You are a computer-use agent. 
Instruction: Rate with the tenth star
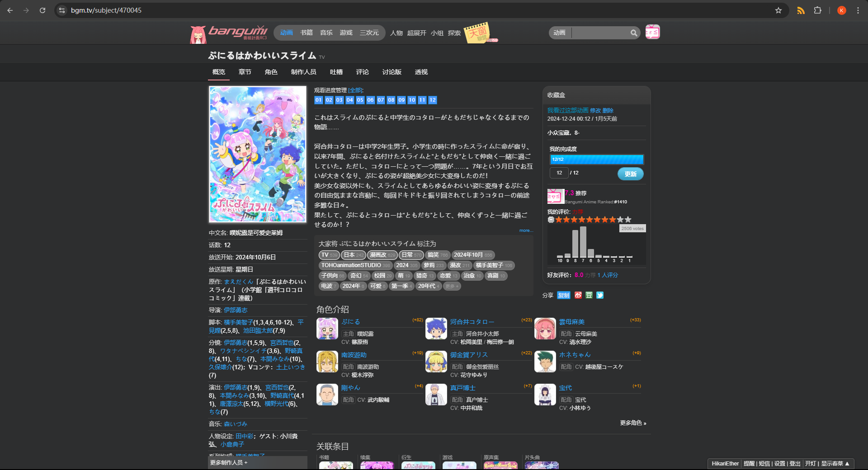[628, 220]
